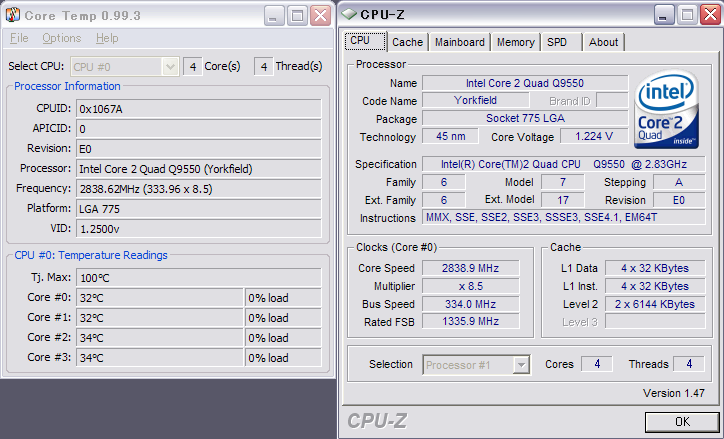Screen dimensions: 724x439
Task: Open the Options menu in Core Temp
Action: [x=61, y=38]
